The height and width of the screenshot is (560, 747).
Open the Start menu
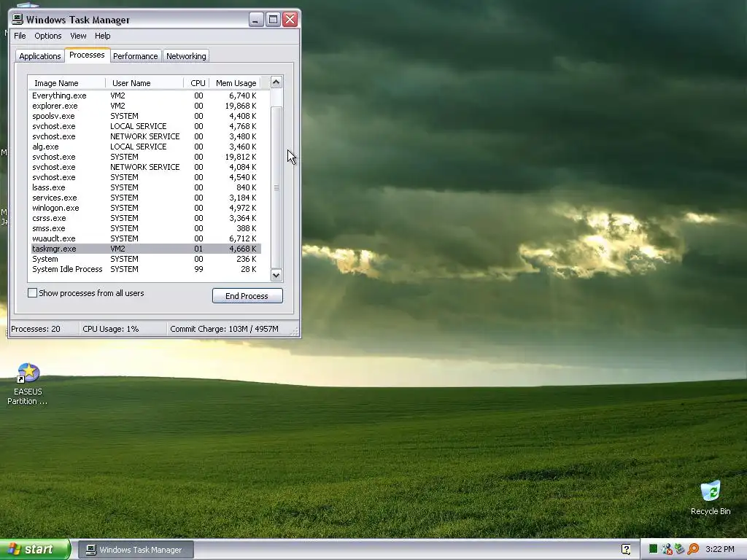pyautogui.click(x=35, y=550)
